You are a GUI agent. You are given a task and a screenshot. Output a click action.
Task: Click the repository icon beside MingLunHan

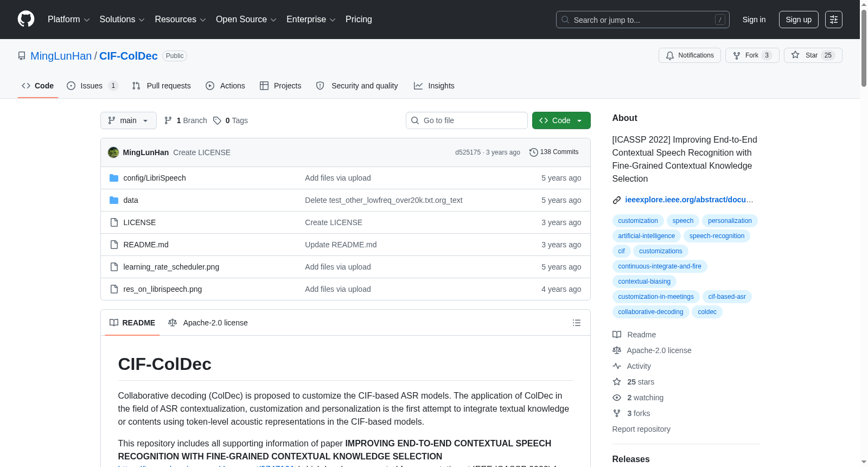pyautogui.click(x=22, y=56)
